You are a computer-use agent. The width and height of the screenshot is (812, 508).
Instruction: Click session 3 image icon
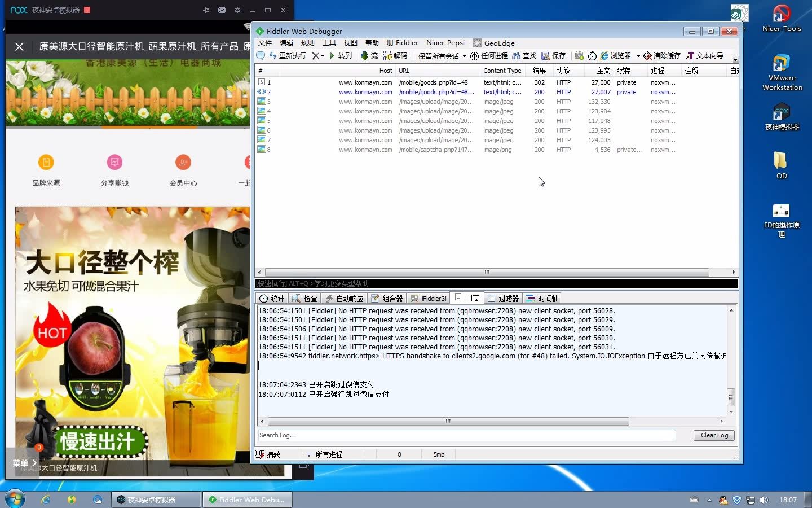click(262, 102)
